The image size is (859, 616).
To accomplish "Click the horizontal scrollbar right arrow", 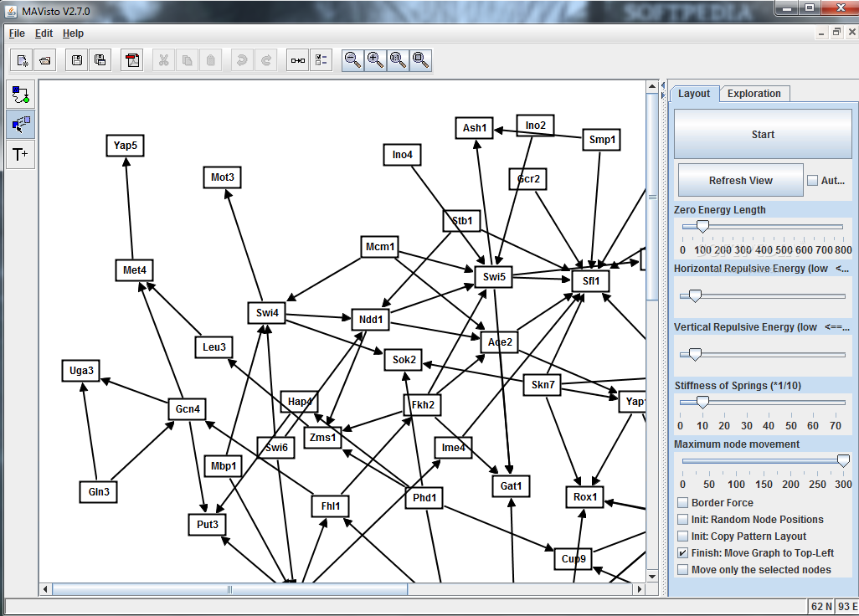I will (640, 590).
